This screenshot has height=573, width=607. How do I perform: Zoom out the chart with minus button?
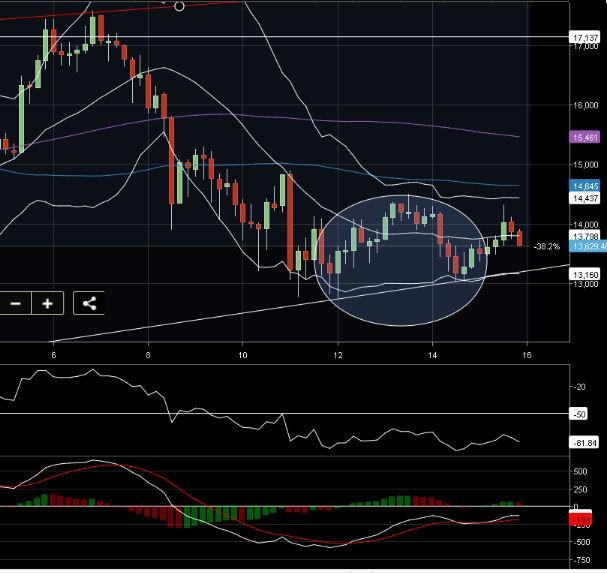click(15, 303)
